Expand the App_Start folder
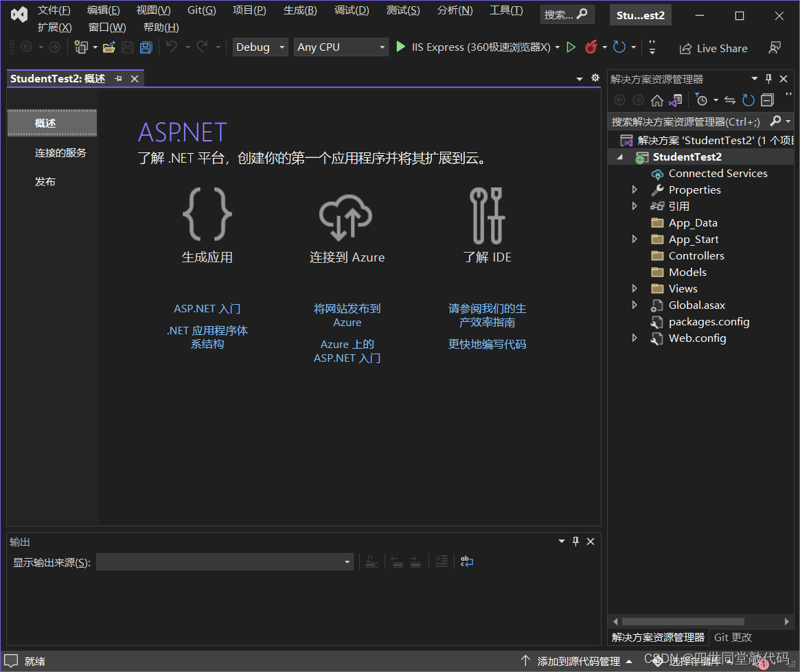Image resolution: width=800 pixels, height=672 pixels. [x=635, y=239]
